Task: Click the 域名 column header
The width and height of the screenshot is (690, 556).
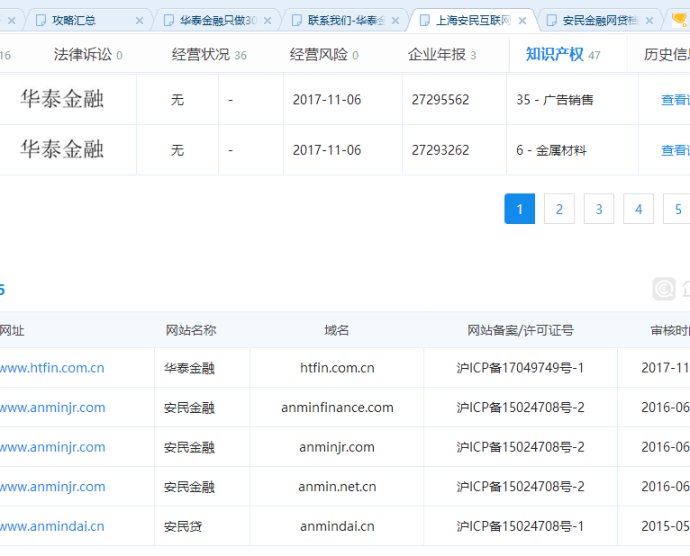Action: (337, 330)
